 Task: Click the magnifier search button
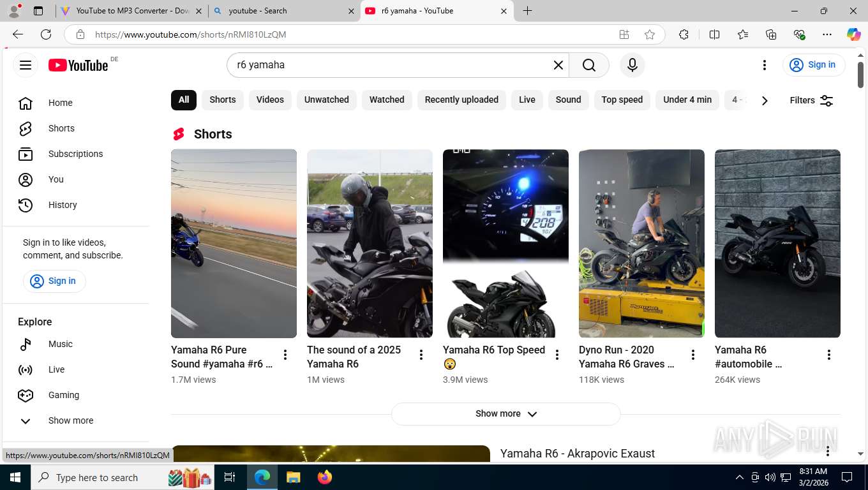(x=588, y=65)
